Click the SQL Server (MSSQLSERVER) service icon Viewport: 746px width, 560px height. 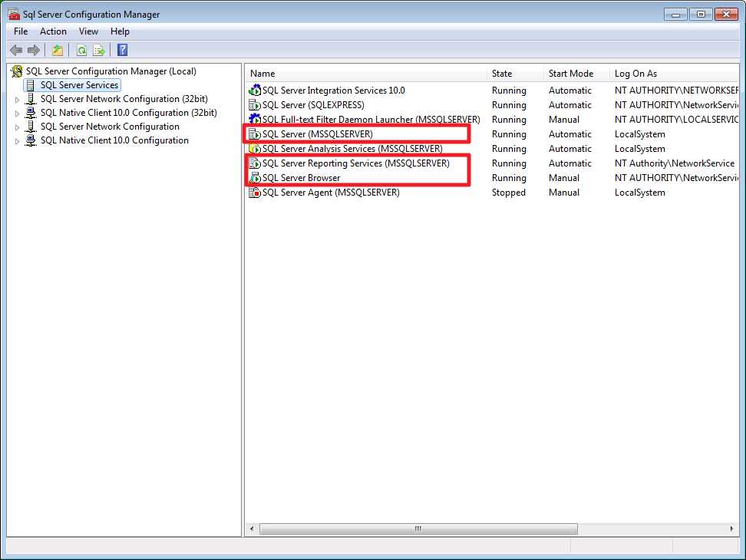pyautogui.click(x=255, y=134)
